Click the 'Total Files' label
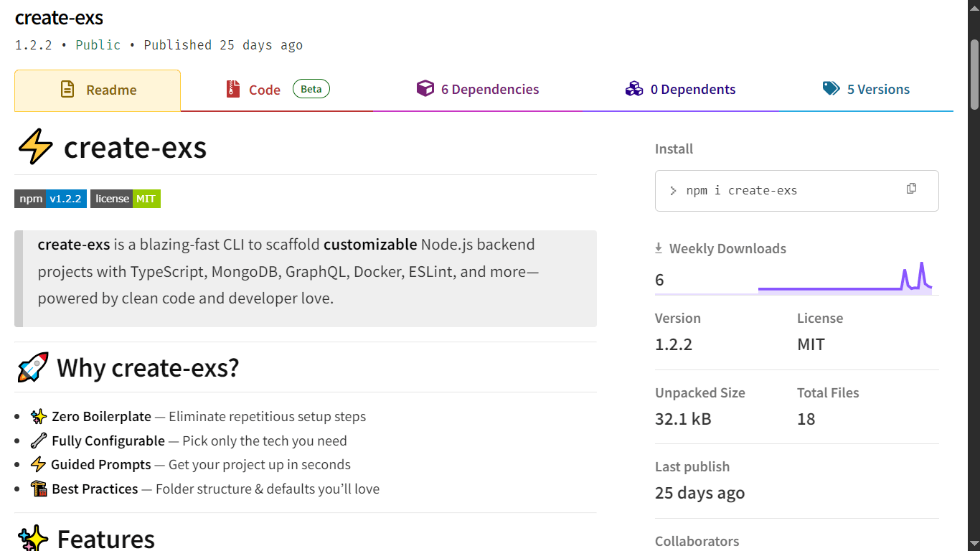Viewport: 980px width, 551px height. coord(828,393)
